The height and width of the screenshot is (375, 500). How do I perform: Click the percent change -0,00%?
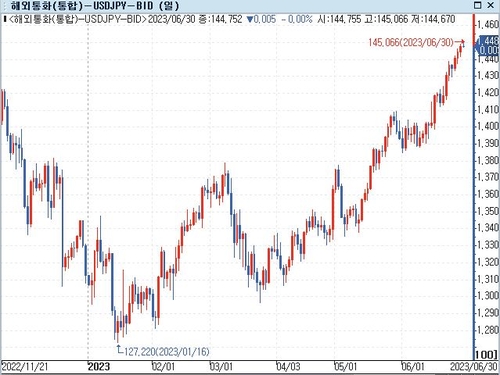(297, 19)
